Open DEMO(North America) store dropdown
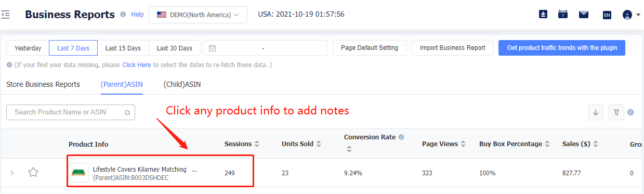Screen dimensions: 644x194 [x=198, y=15]
